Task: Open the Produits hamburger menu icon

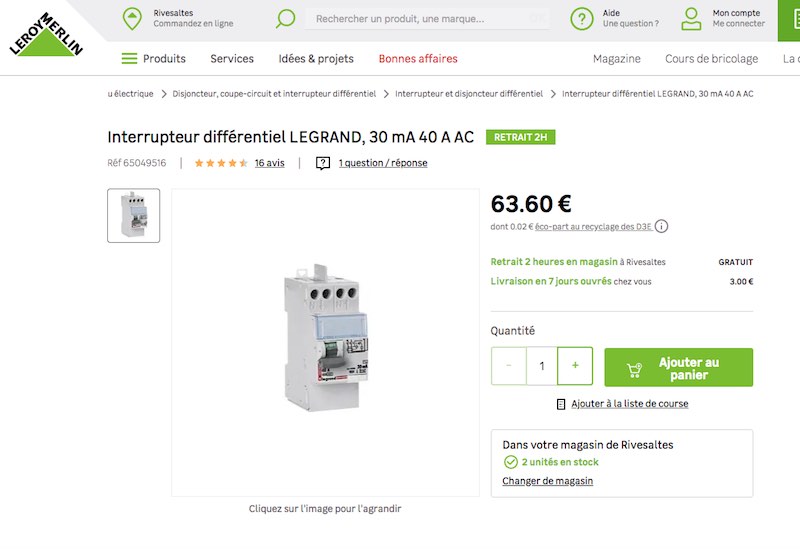Action: point(129,59)
